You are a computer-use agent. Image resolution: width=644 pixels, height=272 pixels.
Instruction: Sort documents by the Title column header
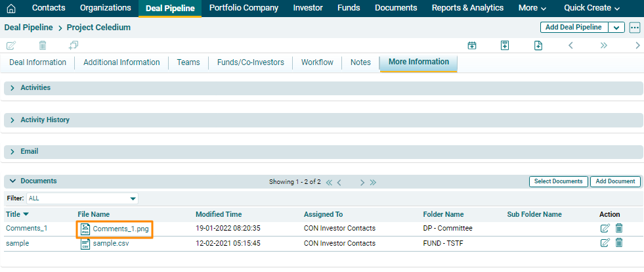[x=17, y=214]
